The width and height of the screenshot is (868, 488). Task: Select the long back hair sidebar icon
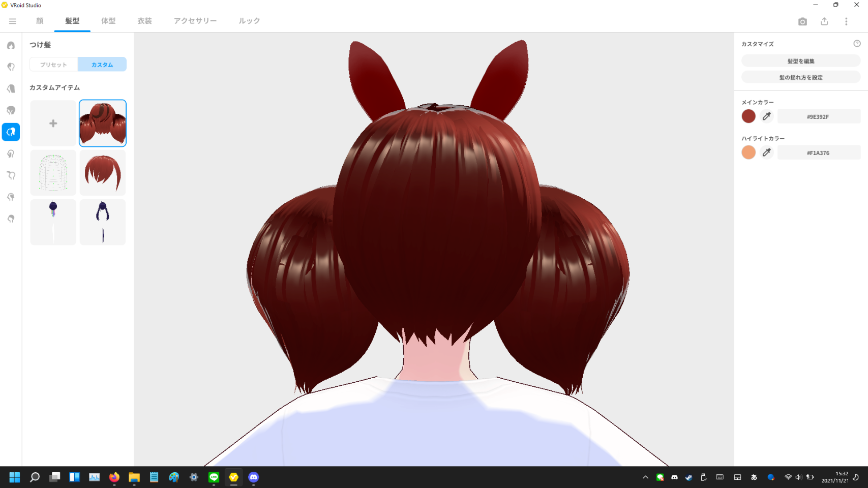(x=11, y=88)
